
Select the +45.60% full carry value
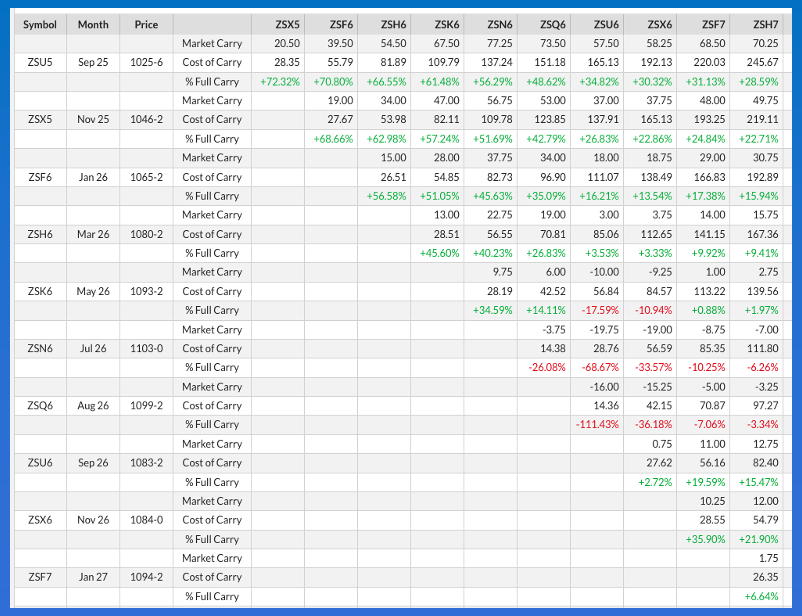point(439,253)
